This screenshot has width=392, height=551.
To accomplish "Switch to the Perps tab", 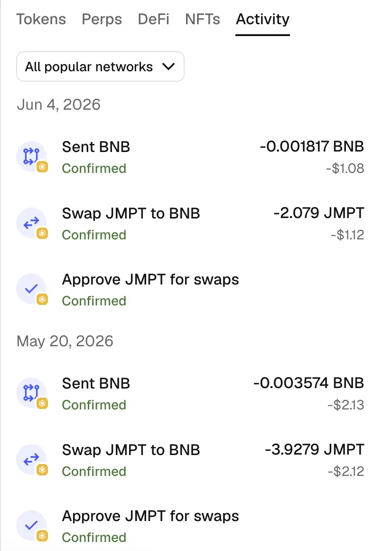I will [x=102, y=19].
